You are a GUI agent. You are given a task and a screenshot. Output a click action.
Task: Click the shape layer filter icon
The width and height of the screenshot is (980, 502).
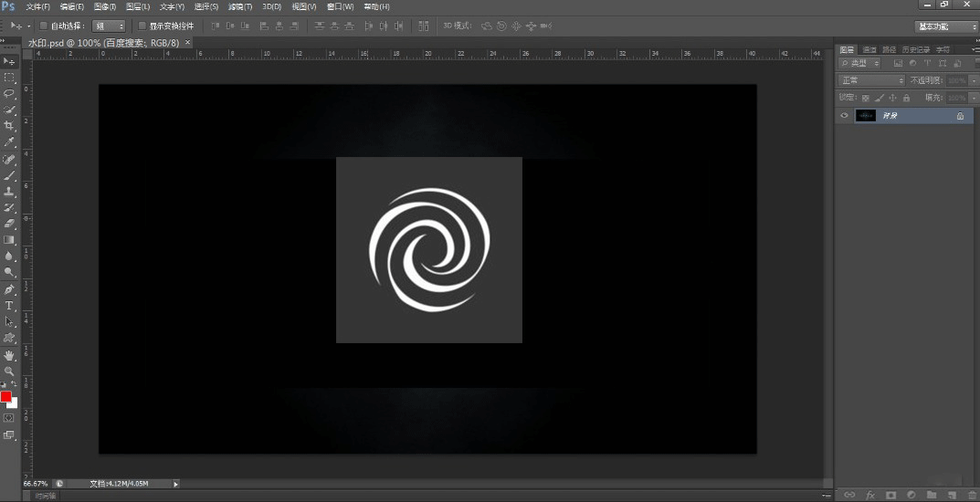pyautogui.click(x=943, y=63)
